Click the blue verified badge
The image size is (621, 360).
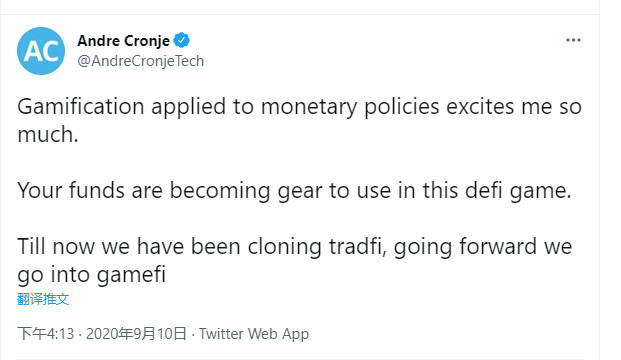click(x=182, y=40)
